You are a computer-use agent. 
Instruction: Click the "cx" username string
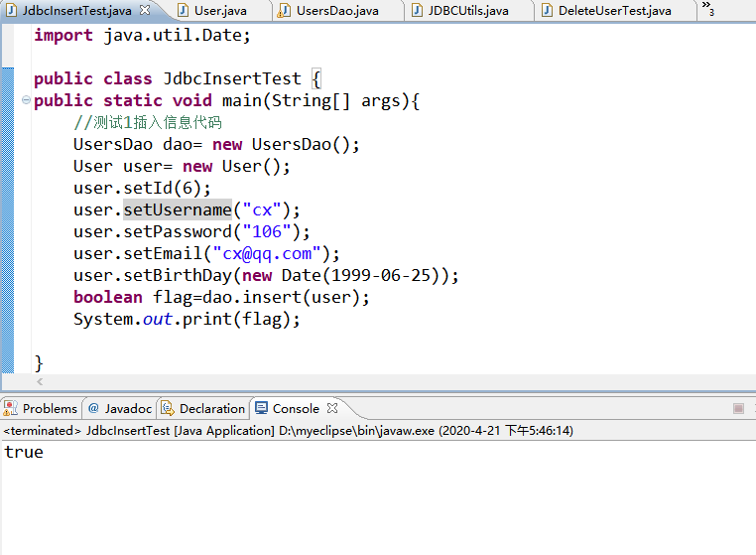pyautogui.click(x=262, y=209)
